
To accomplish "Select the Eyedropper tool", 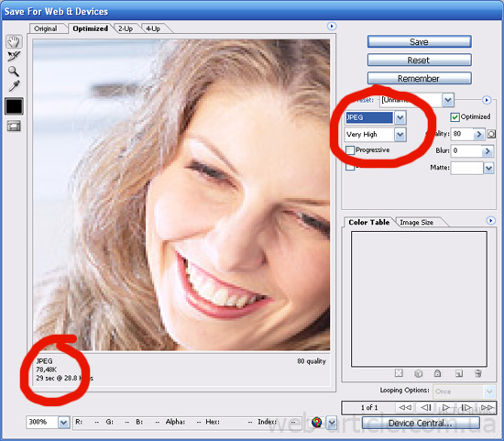I will point(14,86).
